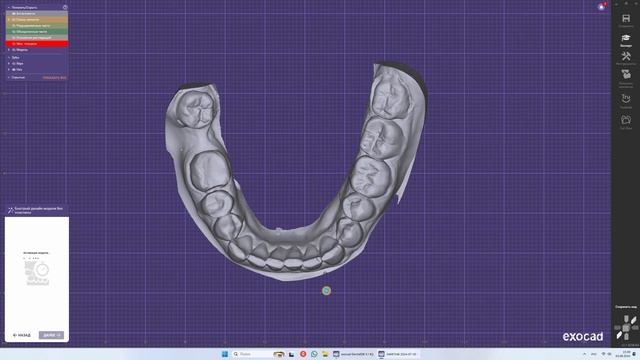Image resolution: width=640 pixels, height=360 pixels.
Task: Open the Wizard graduation cap icon
Action: click(626, 38)
